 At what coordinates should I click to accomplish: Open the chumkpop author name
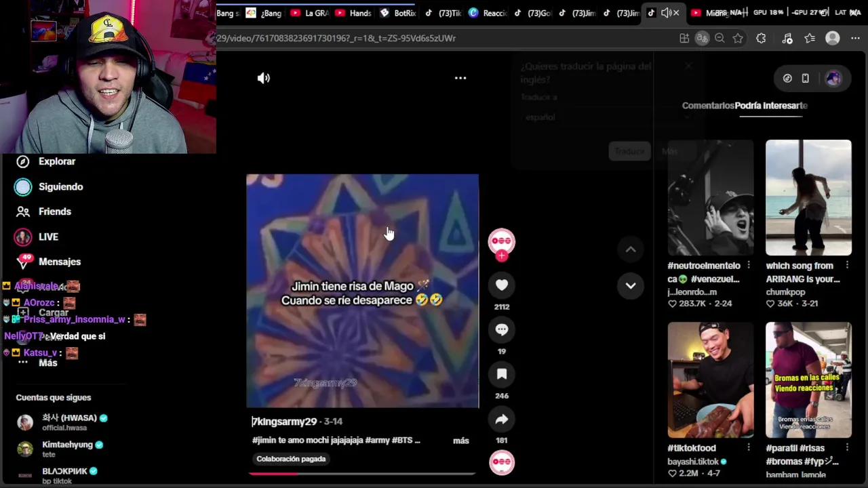786,291
